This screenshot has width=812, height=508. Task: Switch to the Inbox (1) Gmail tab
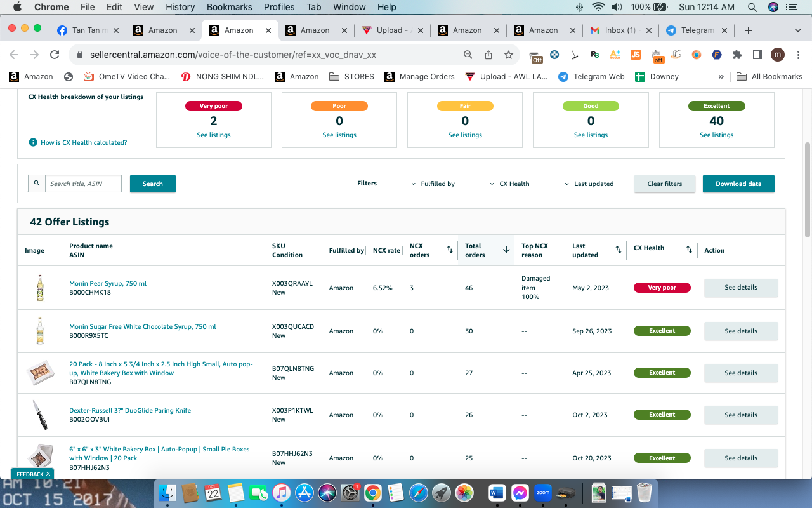(620, 30)
